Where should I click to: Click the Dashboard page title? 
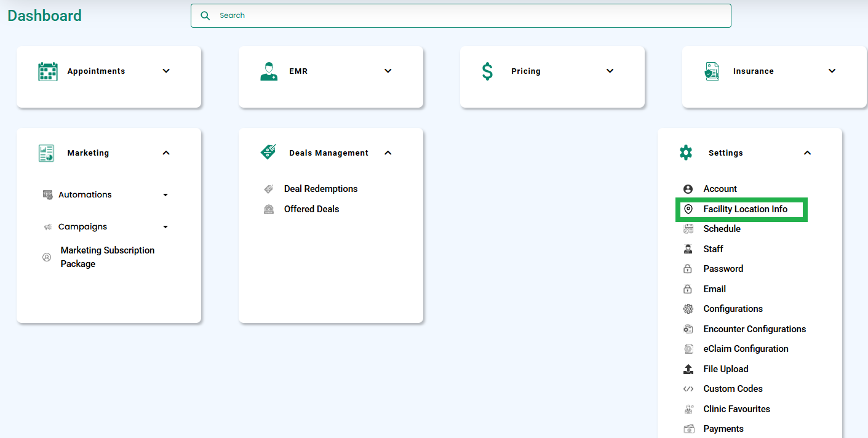(44, 15)
